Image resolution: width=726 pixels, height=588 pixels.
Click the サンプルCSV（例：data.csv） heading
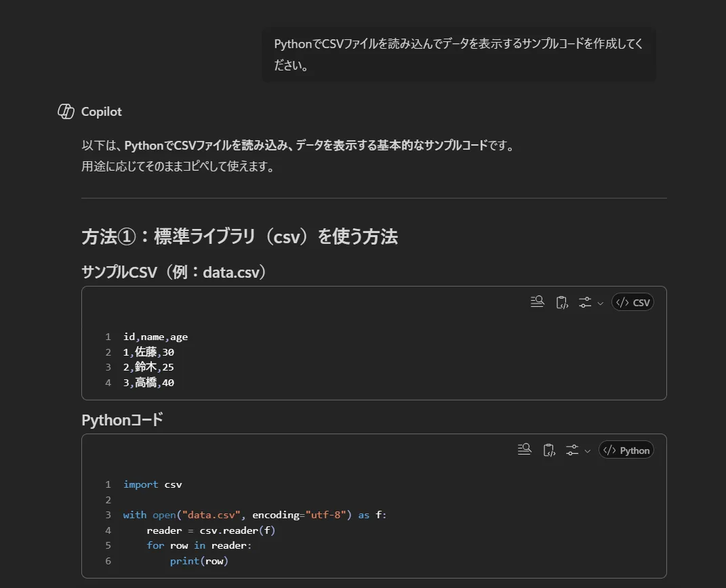tap(174, 272)
